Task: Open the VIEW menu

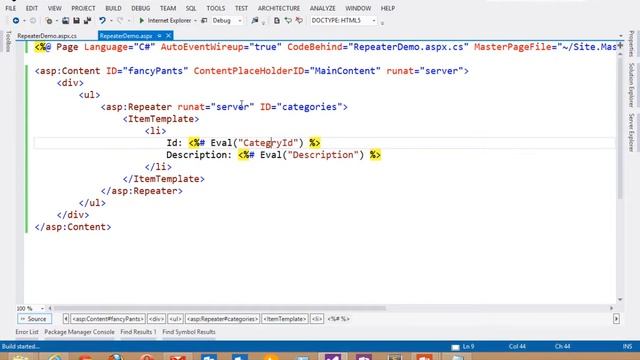Action: (54, 8)
